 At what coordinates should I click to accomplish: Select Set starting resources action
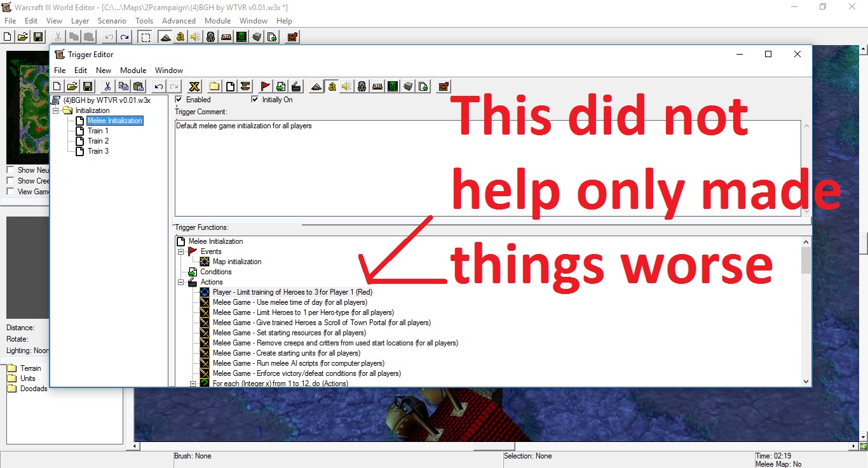click(289, 333)
